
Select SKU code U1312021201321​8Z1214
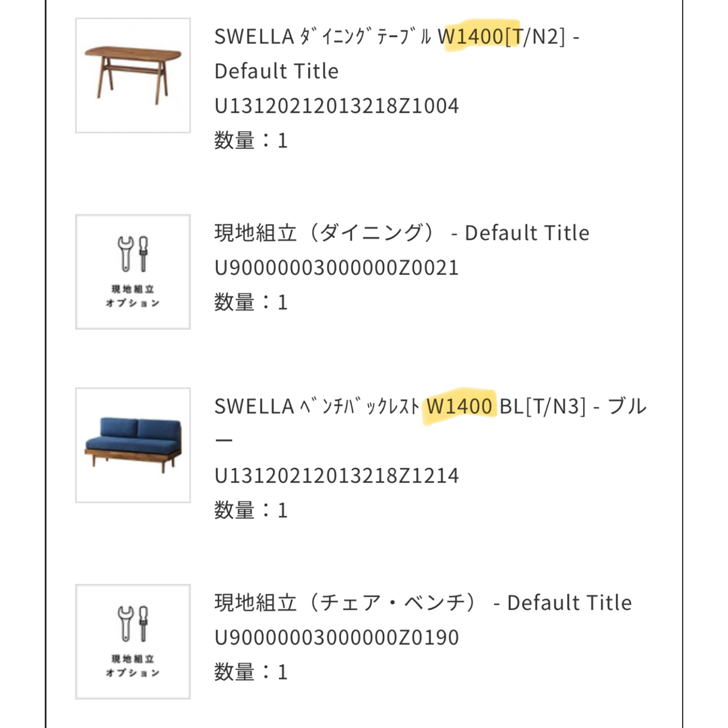[336, 475]
